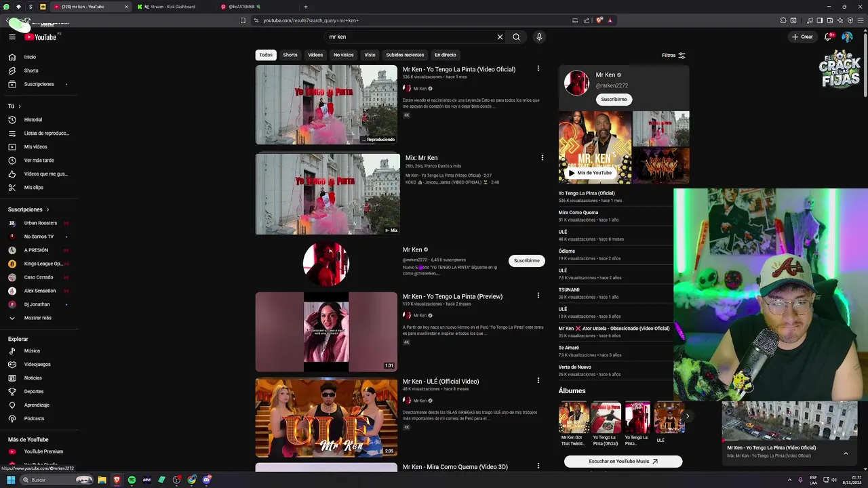This screenshot has height=488, width=868.
Task: Show next albums with the arrow
Action: tap(687, 416)
